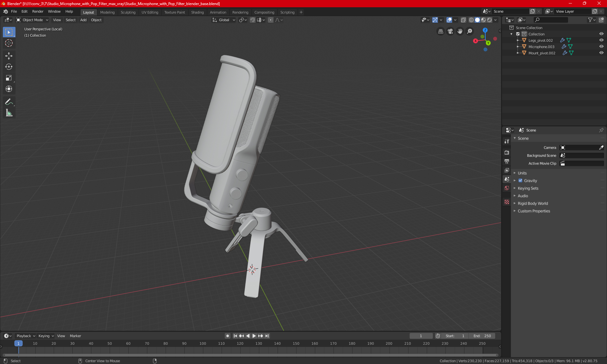Image resolution: width=607 pixels, height=364 pixels.
Task: Open the Output properties tab
Action: coord(507,161)
